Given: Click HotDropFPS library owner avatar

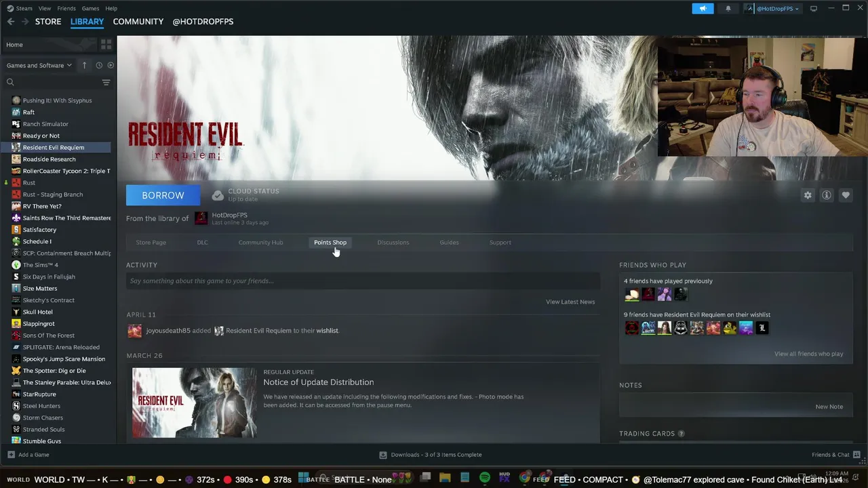Looking at the screenshot, I should tap(201, 218).
